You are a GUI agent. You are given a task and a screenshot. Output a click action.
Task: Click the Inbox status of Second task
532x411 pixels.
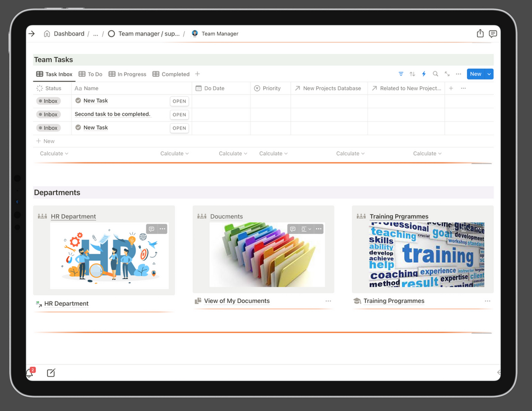point(48,114)
